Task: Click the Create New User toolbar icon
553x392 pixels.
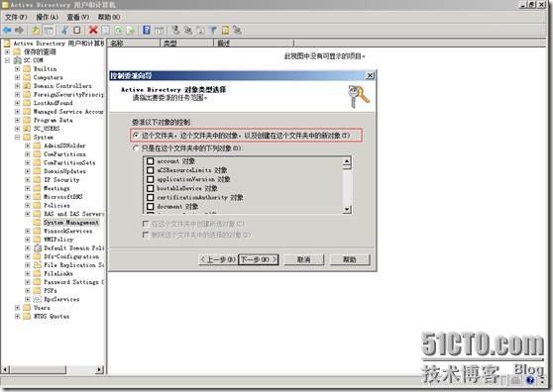Action: tap(175, 31)
